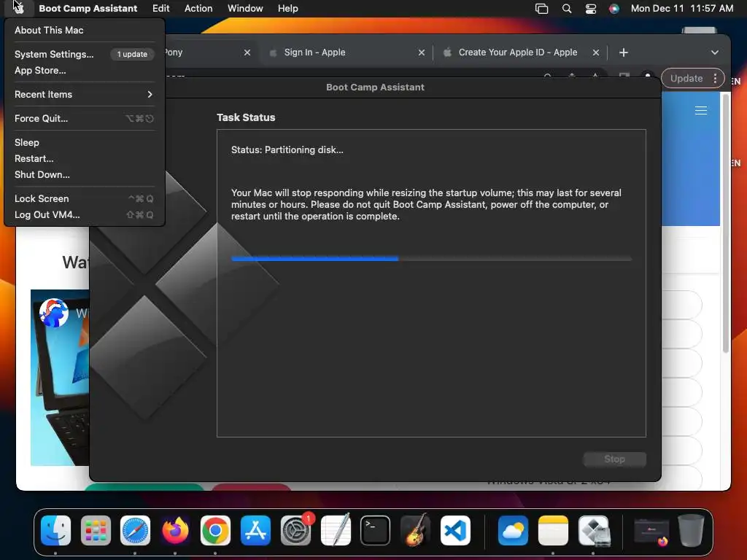Screen dimensions: 747x560
Task: Click the Stage Manager menu bar icon
Action: click(542, 9)
